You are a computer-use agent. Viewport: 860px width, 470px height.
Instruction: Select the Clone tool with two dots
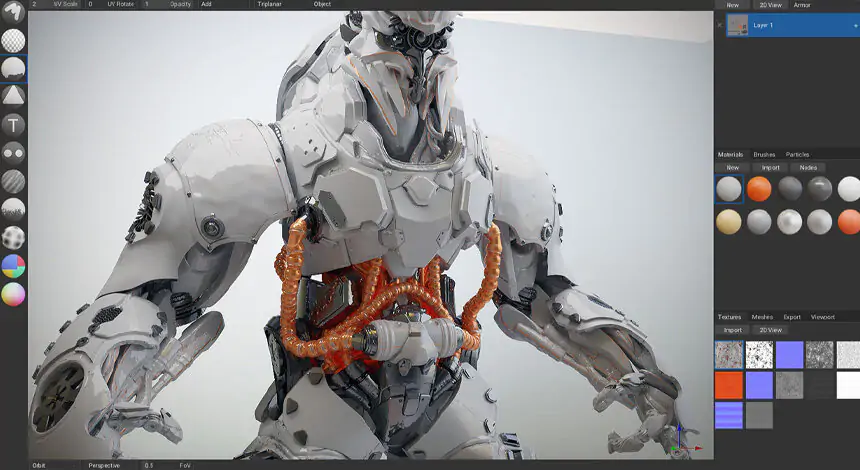point(14,153)
